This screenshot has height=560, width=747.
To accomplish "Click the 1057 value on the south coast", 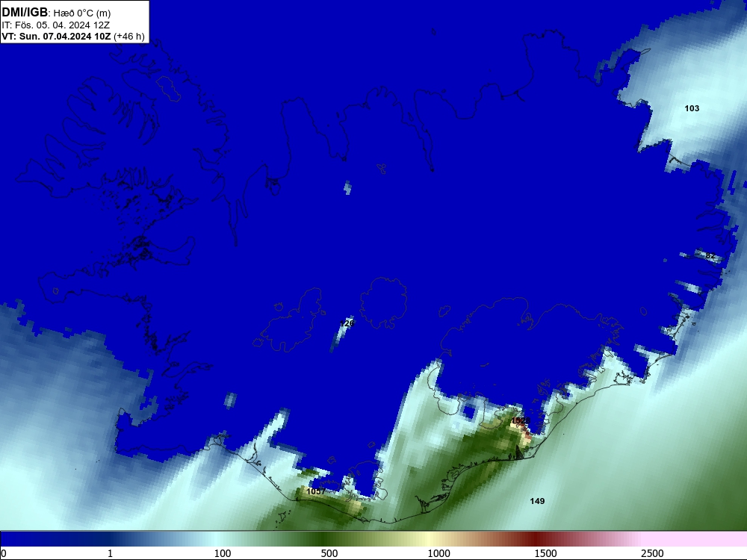I will 316,491.
